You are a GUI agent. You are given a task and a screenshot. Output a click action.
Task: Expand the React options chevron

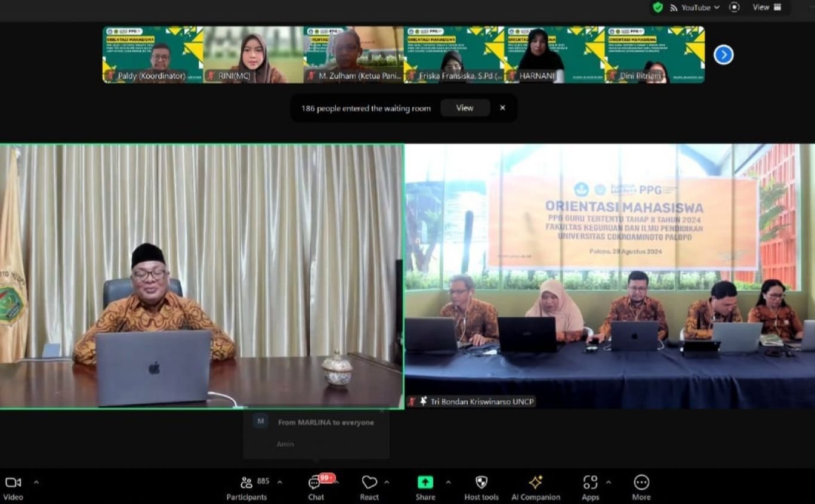point(387,482)
